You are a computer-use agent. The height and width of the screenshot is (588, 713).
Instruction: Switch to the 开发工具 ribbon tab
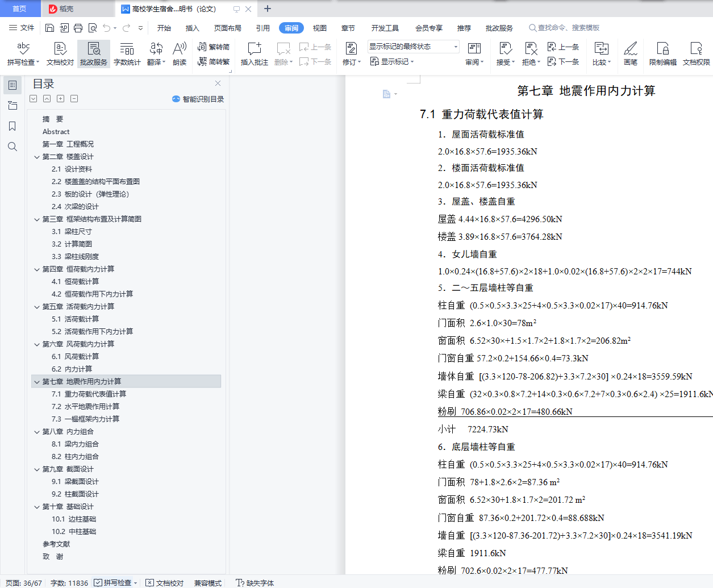(385, 28)
